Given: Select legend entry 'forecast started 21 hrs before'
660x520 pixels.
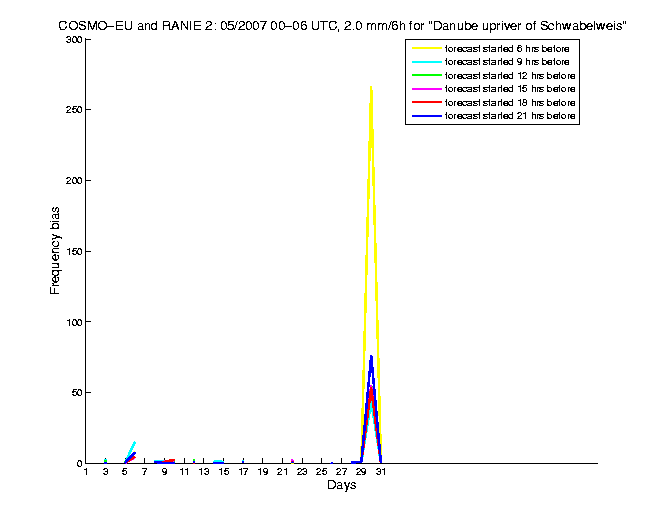Looking at the screenshot, I should pyautogui.click(x=510, y=116).
